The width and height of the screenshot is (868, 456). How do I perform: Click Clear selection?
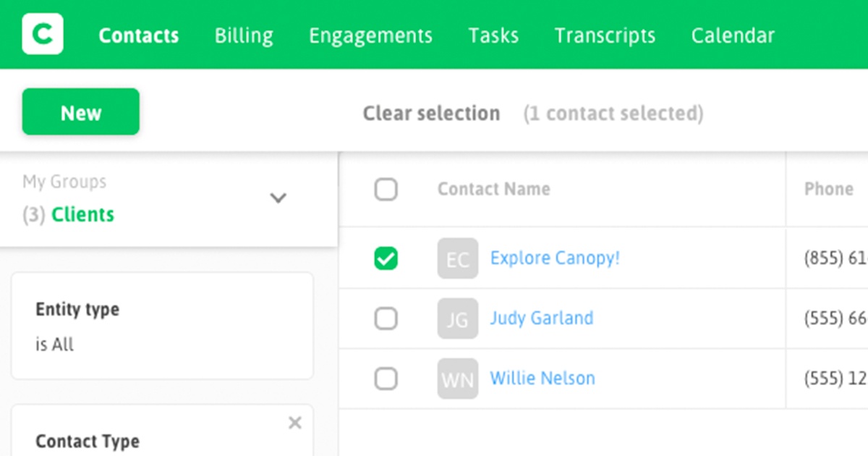tap(431, 114)
